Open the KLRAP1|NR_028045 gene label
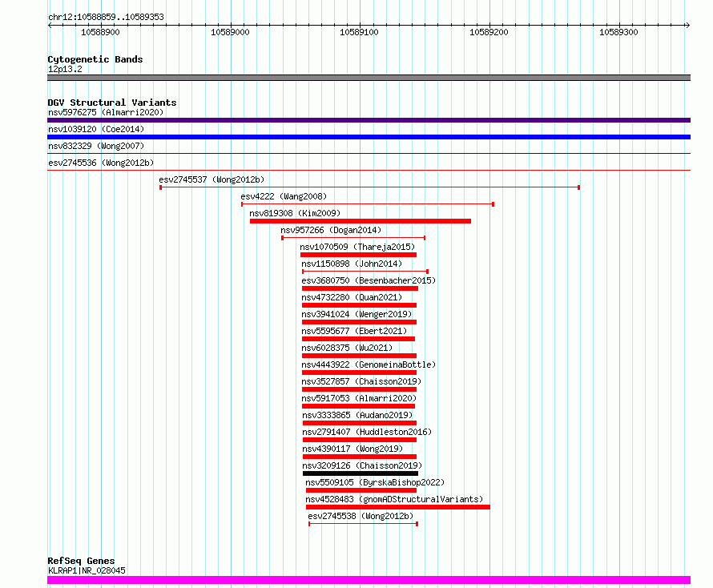The image size is (713, 588). click(x=87, y=570)
